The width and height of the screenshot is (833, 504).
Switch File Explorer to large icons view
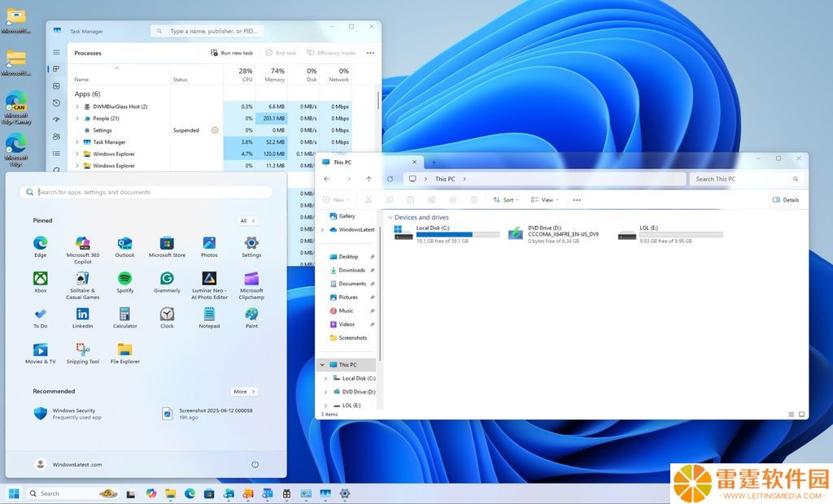[801, 415]
